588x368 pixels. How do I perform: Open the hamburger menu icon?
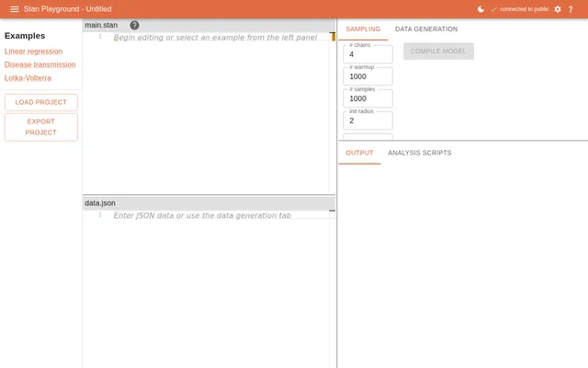15,9
